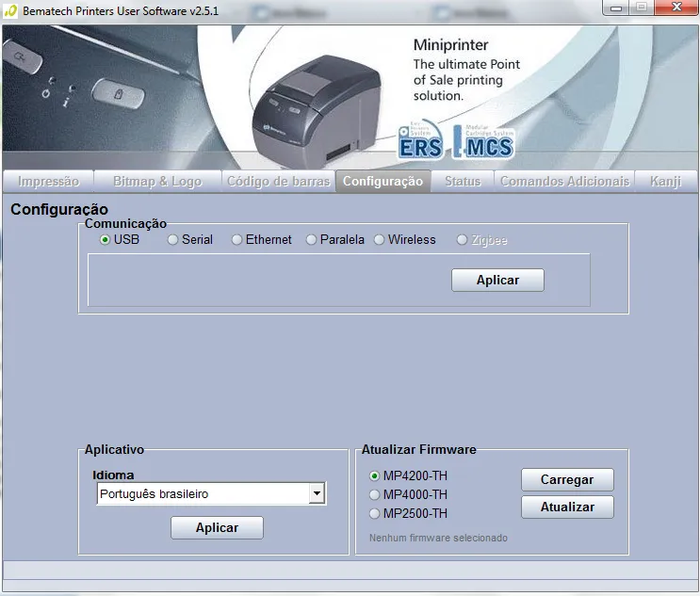The width and height of the screenshot is (700, 596).
Task: Go to the Status tab
Action: (x=463, y=181)
